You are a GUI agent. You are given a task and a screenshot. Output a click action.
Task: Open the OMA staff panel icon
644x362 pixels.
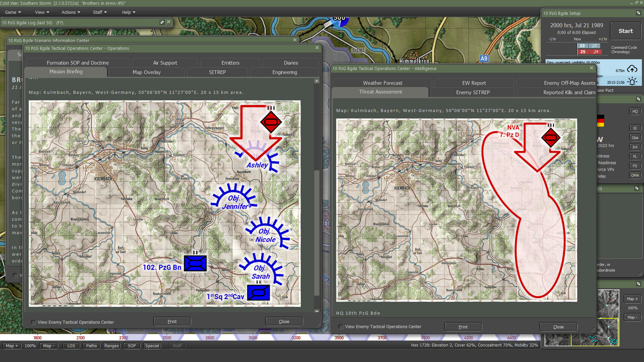tap(635, 175)
